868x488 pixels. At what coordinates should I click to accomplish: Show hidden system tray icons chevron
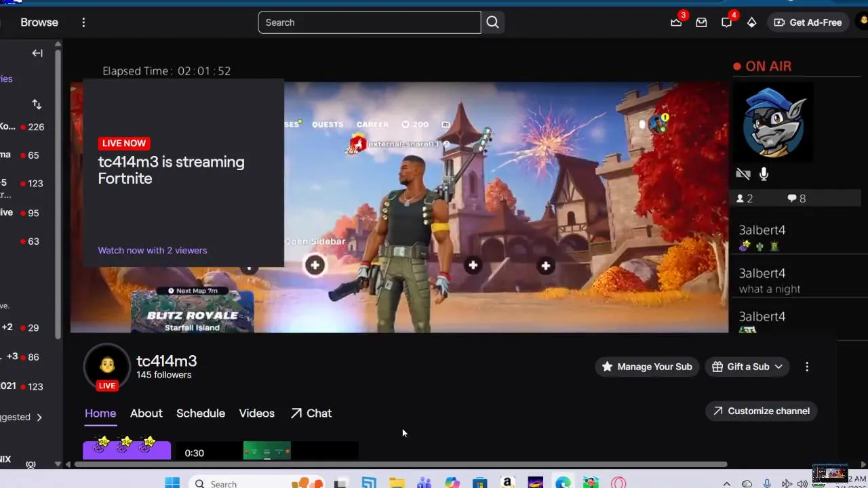pyautogui.click(x=727, y=484)
